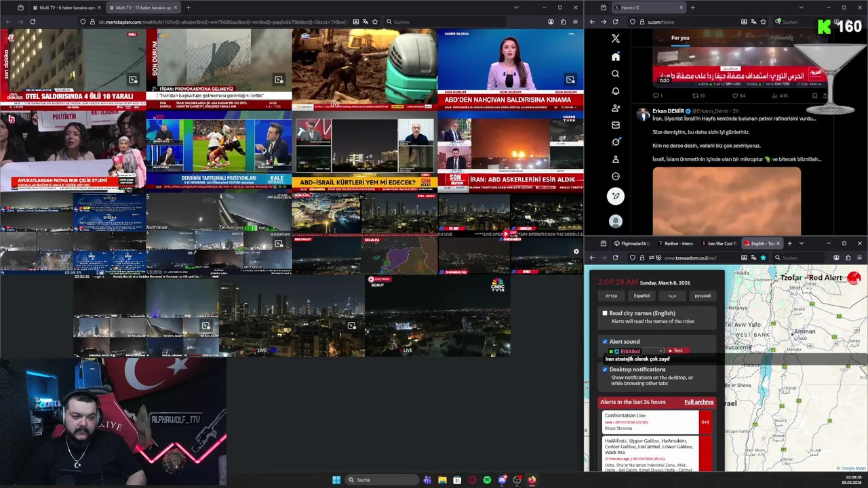Translate page icon in tzevaadom address bar
This screenshot has width=868, height=488.
[x=753, y=258]
